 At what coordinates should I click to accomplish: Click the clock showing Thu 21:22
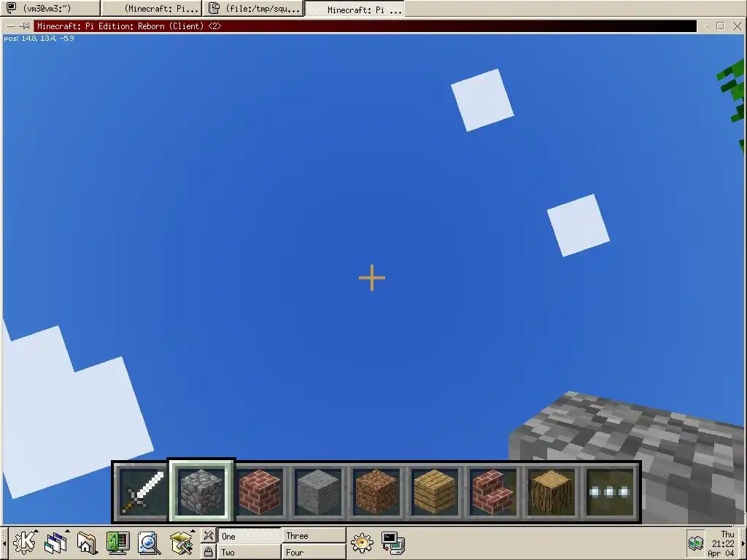[721, 543]
